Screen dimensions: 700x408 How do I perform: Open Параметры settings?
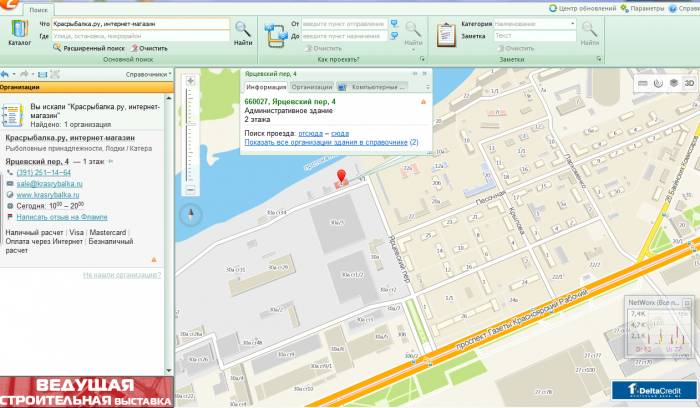(x=642, y=8)
